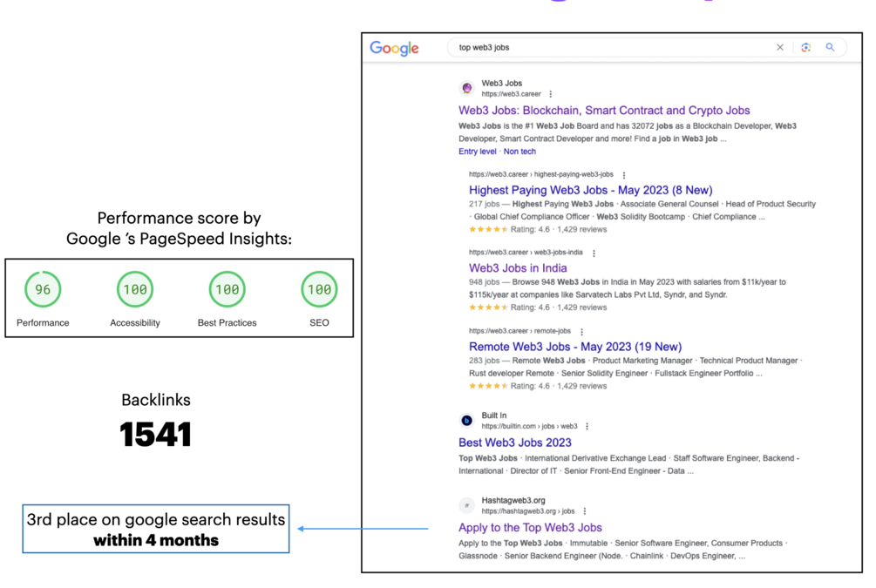Click the 'Backlinks' heading
This screenshot has height=588, width=876.
[x=156, y=400]
